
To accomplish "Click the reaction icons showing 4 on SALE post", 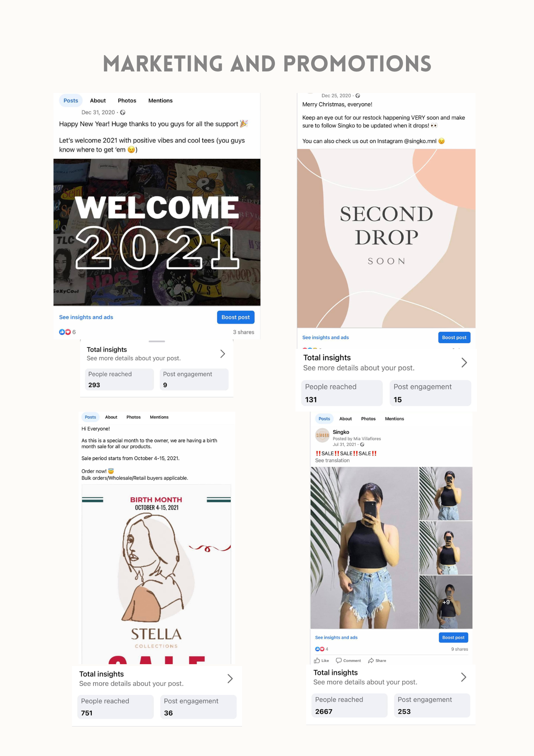I will click(x=319, y=649).
